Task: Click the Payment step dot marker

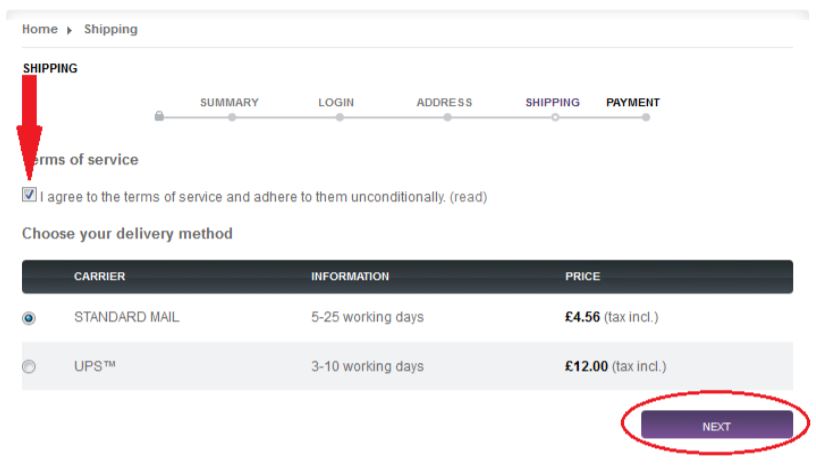Action: pos(646,117)
